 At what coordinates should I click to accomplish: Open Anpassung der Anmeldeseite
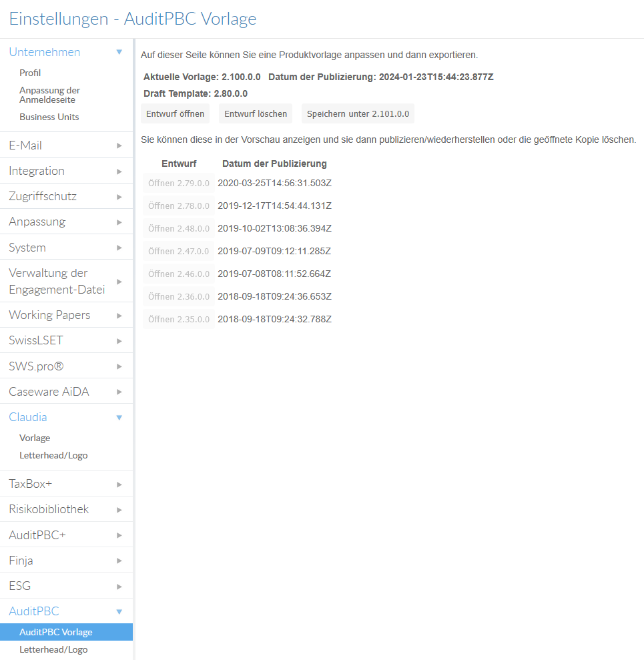click(49, 95)
